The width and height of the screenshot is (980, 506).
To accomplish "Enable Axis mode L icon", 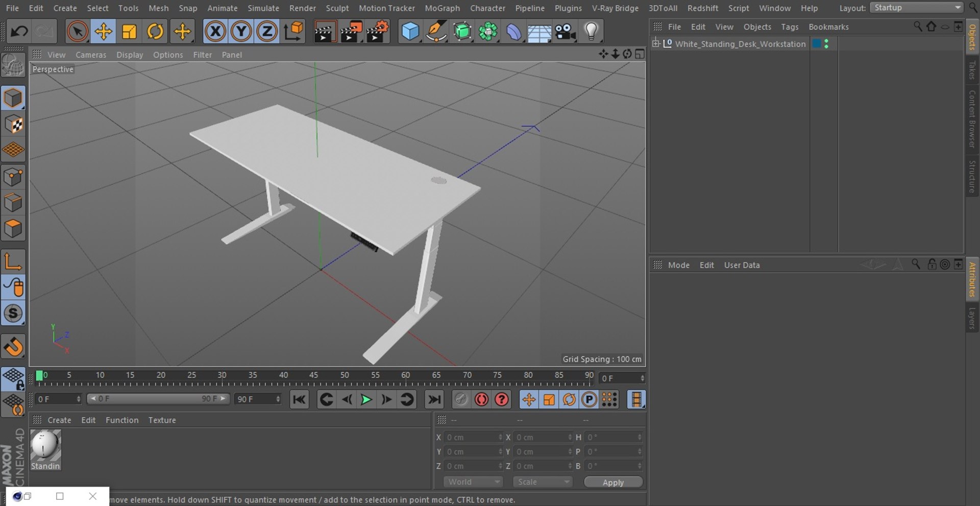I will [13, 261].
